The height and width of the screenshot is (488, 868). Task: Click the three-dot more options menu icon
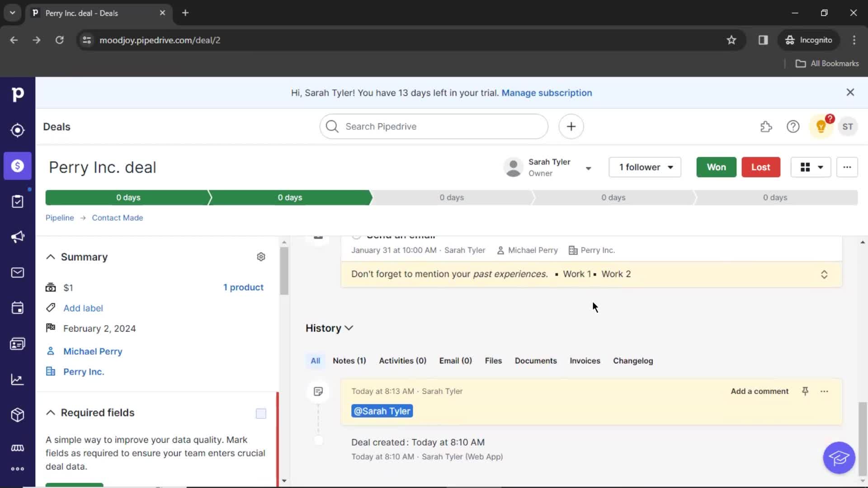(847, 168)
